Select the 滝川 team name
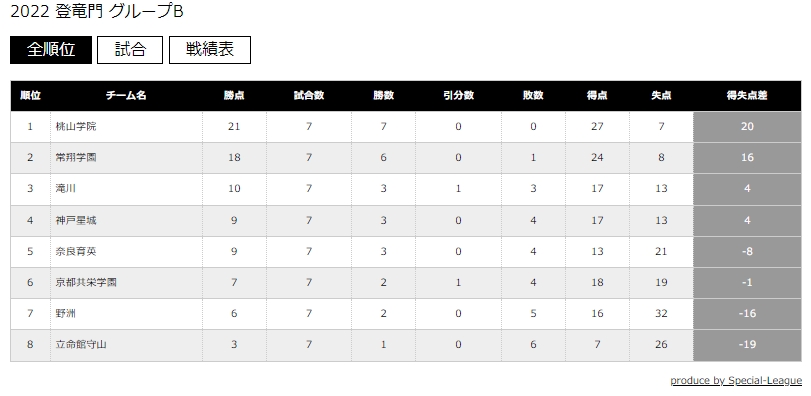Image resolution: width=811 pixels, height=396 pixels. [66, 189]
